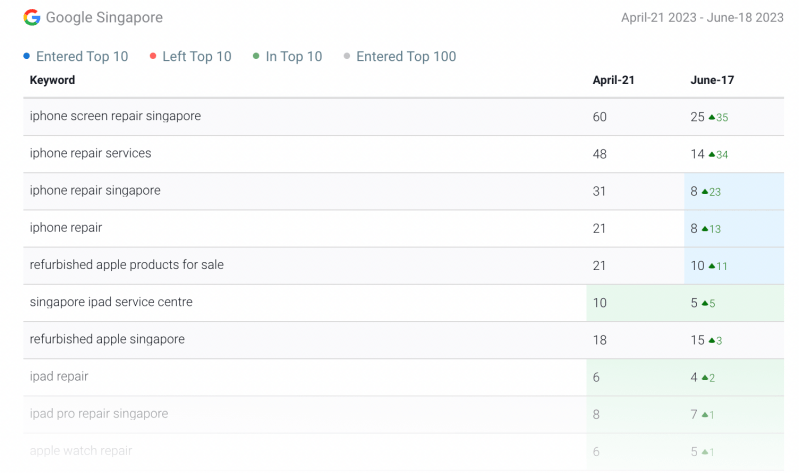Click Entered Top 10 legend label

click(82, 56)
